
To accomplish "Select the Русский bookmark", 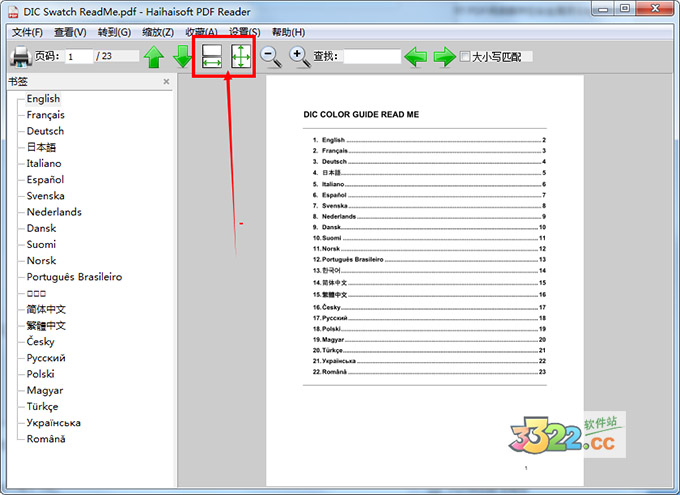I will tap(46, 358).
